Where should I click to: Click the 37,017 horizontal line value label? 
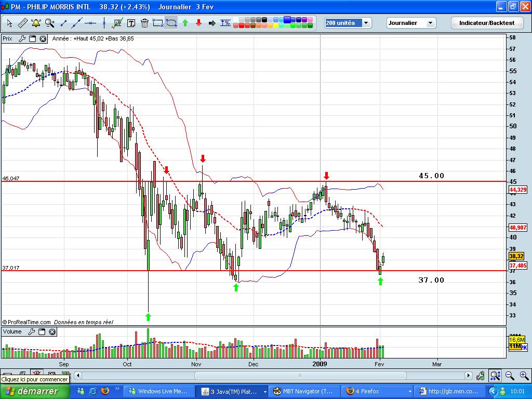(x=11, y=268)
